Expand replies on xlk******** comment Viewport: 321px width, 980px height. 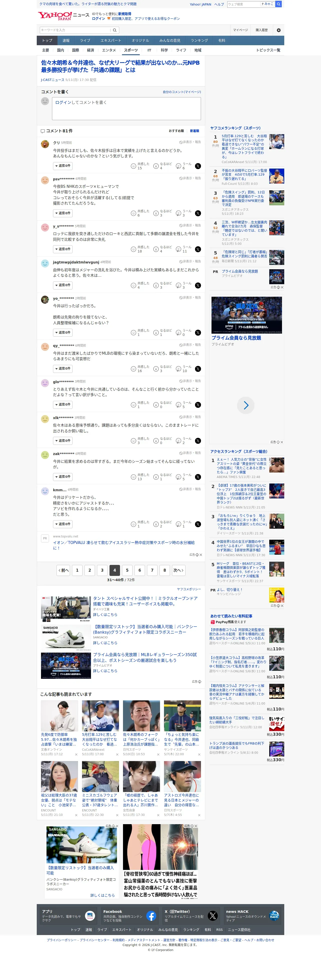click(x=63, y=441)
